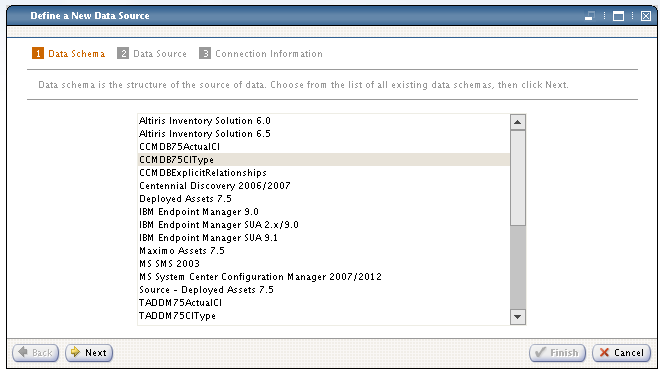
Task: Select Altiris Inventory Solution 6.0 schema
Action: tap(323, 121)
